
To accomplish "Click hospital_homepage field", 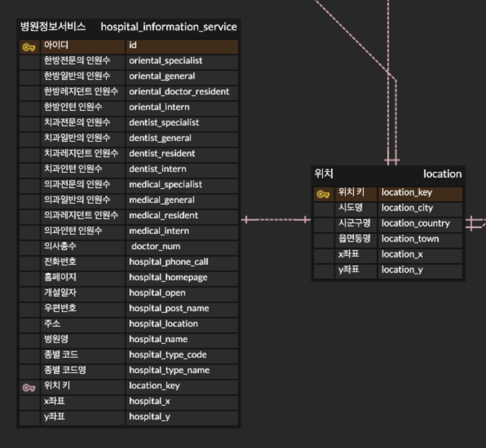I will pyautogui.click(x=182, y=279).
